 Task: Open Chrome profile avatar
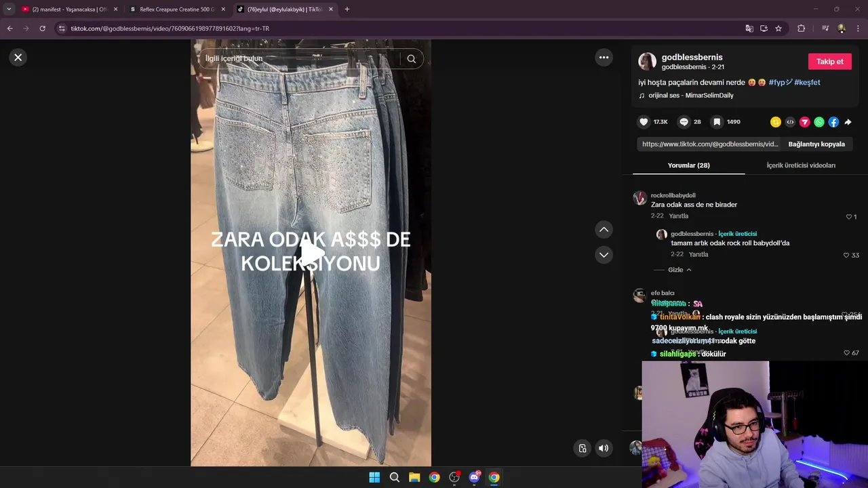click(842, 28)
